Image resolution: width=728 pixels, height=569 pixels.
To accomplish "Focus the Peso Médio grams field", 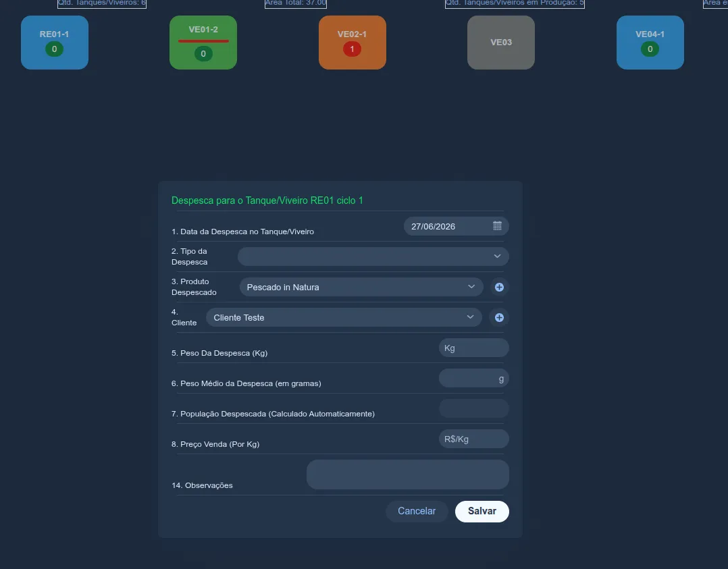I will coord(473,378).
